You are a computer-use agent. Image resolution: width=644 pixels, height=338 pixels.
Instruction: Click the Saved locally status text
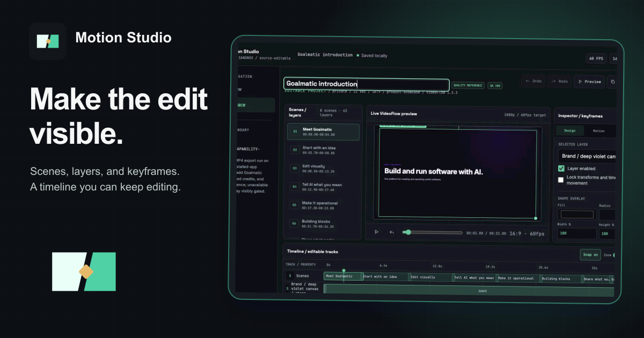(x=374, y=55)
